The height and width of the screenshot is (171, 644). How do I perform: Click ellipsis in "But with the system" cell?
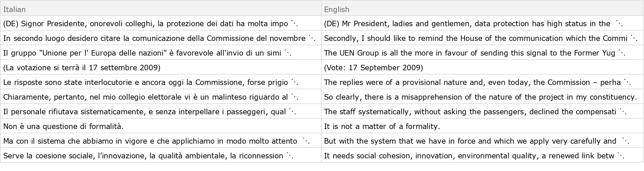(625, 141)
